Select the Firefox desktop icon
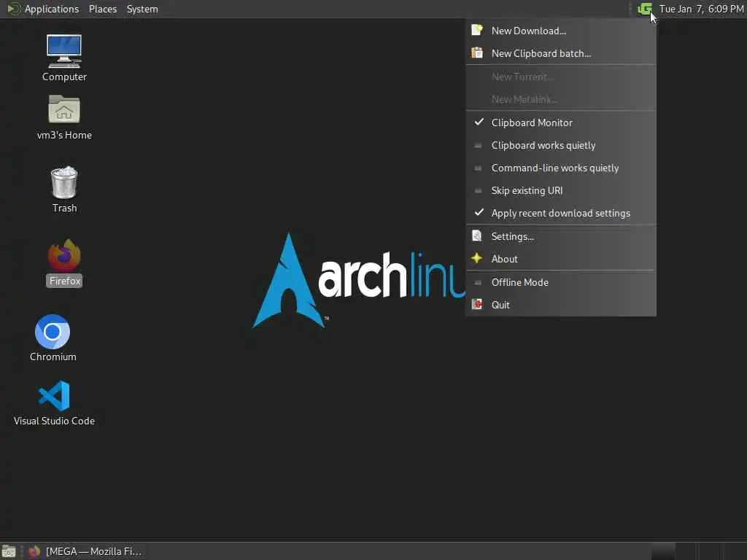This screenshot has width=747, height=560. [x=64, y=262]
